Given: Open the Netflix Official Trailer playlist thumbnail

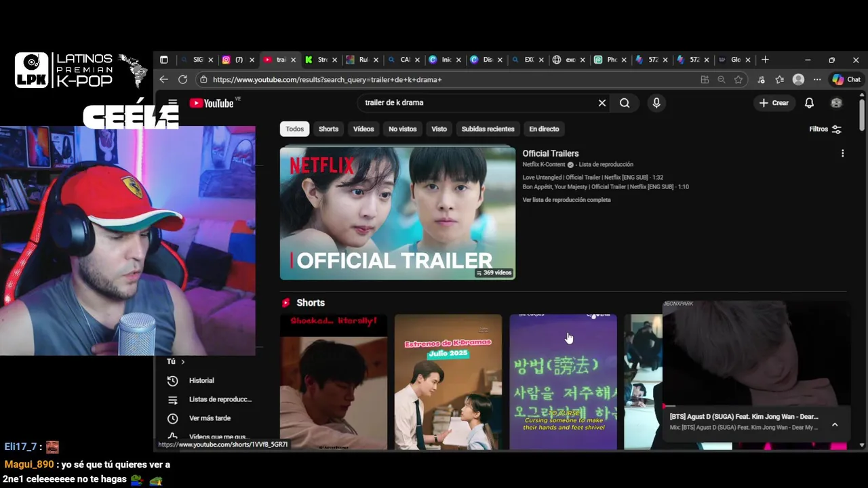Looking at the screenshot, I should 397,213.
